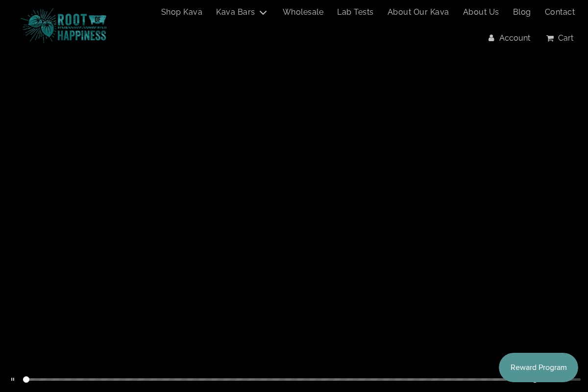The height and width of the screenshot is (392, 588).
Task: Visit the Blog section
Action: (x=521, y=12)
